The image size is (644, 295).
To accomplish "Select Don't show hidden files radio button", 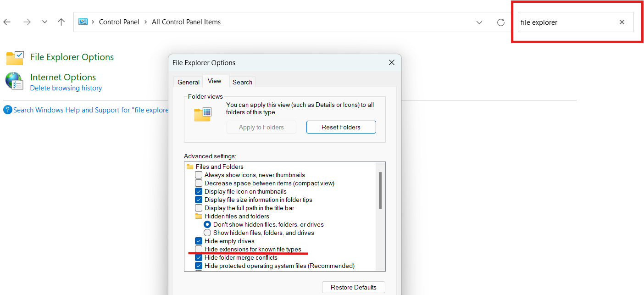I will tap(207, 224).
